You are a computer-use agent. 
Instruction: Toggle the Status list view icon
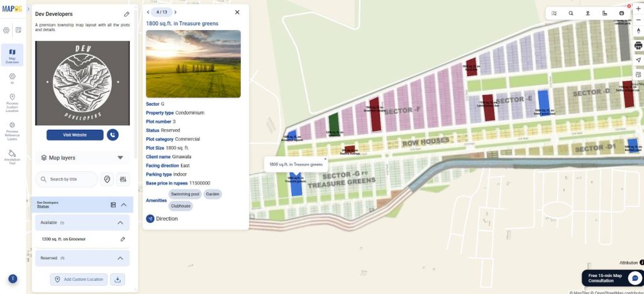click(113, 205)
